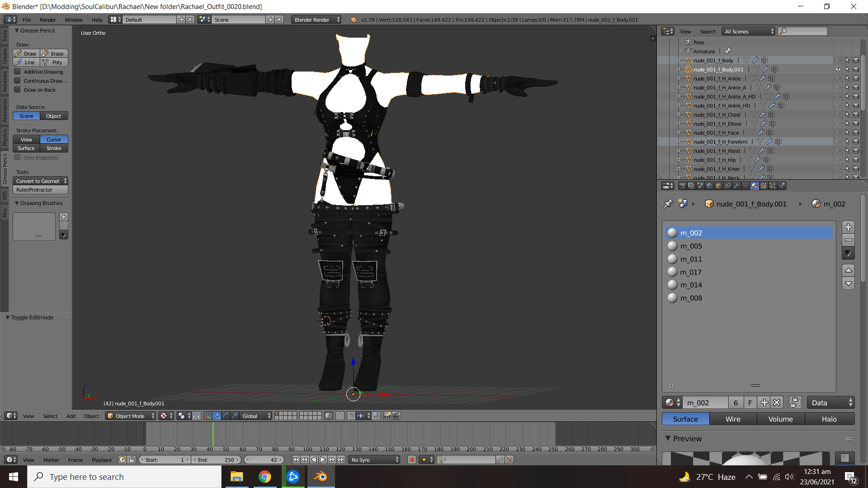
Task: Move material slot down in list
Action: point(849,284)
